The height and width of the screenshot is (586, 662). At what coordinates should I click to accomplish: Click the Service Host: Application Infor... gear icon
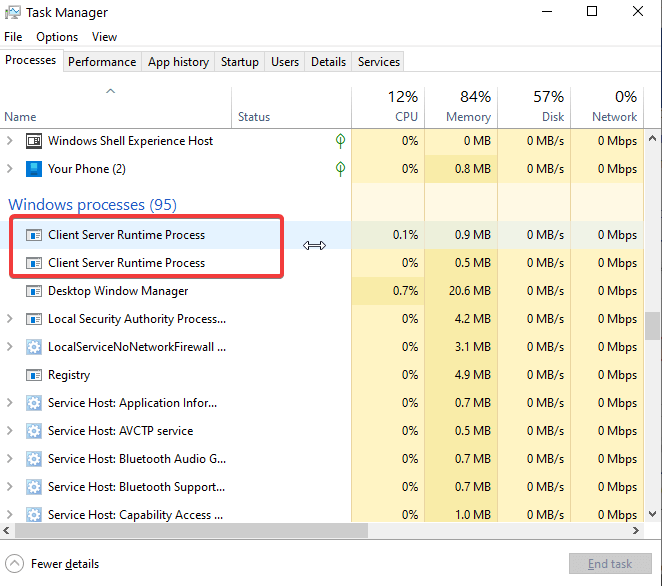coord(34,403)
